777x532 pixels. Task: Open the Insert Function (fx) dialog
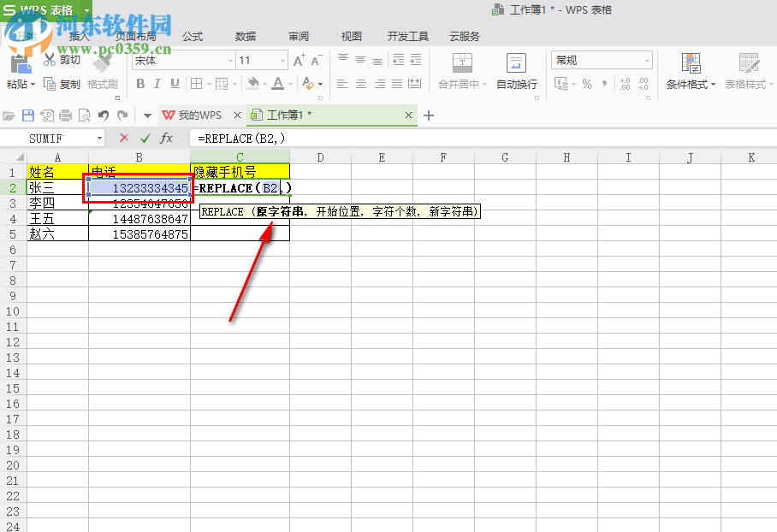(x=165, y=138)
